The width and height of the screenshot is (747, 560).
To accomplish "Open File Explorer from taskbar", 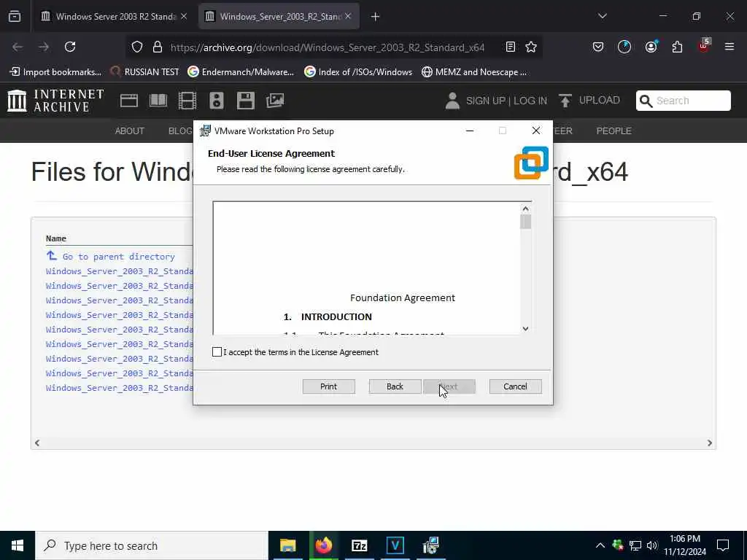I will pyautogui.click(x=287, y=545).
